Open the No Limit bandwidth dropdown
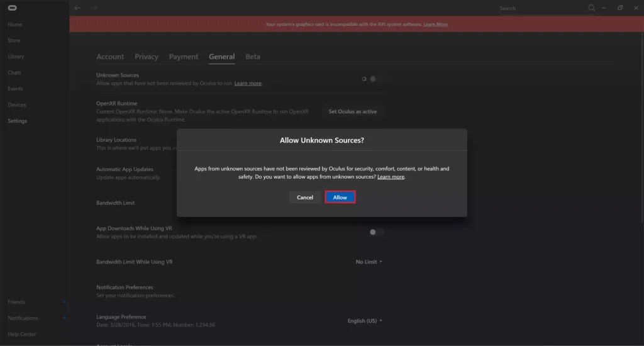Screen dimensions: 644x346 369,262
